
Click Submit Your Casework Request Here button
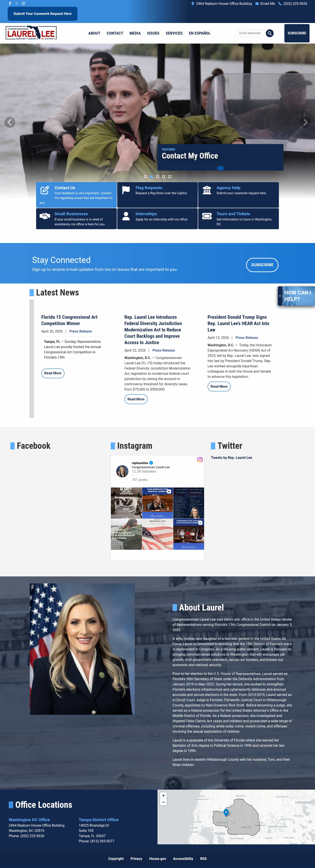[x=42, y=14]
